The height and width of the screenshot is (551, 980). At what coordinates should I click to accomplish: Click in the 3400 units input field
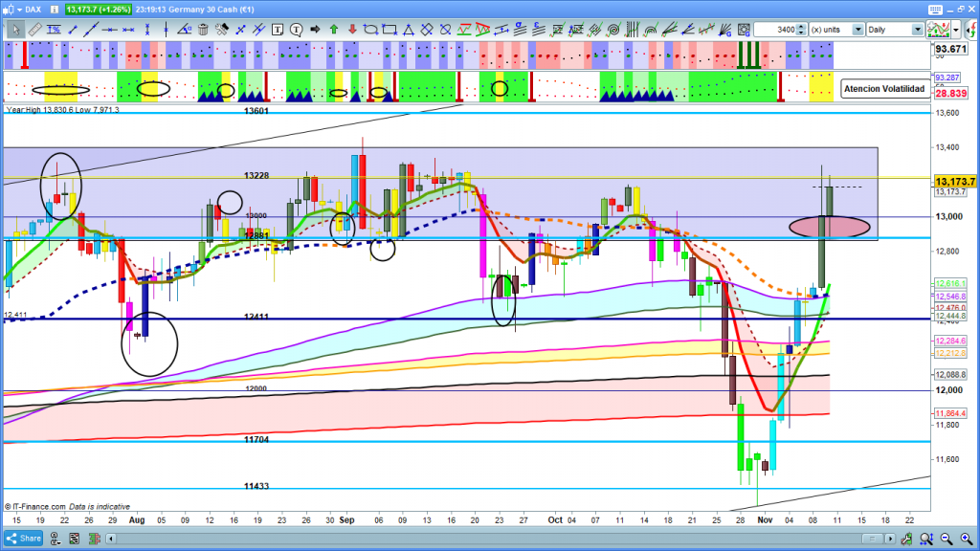point(775,30)
